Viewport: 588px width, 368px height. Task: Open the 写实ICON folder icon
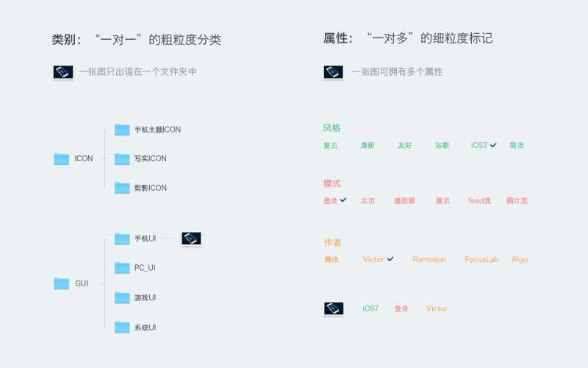tap(122, 158)
